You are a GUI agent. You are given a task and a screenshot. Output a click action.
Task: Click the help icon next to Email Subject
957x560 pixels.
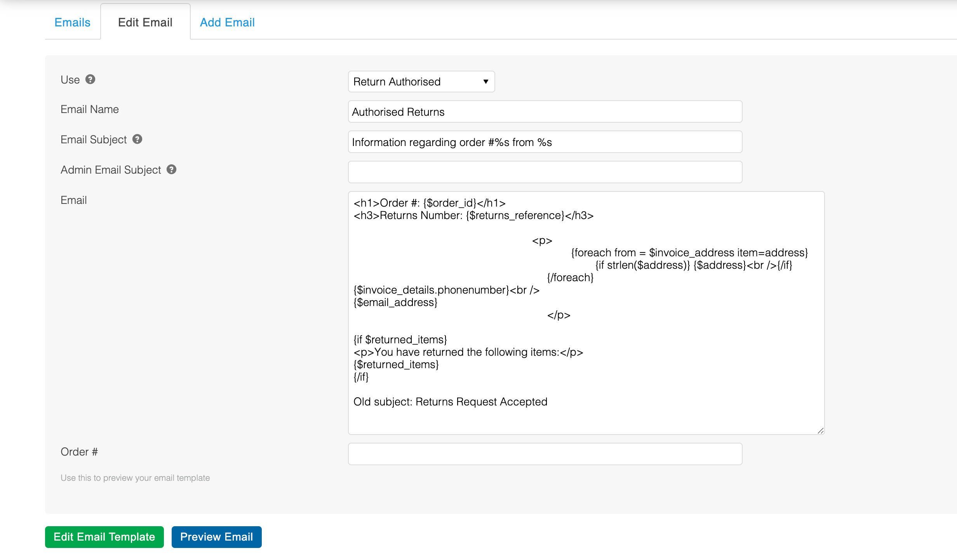tap(137, 139)
